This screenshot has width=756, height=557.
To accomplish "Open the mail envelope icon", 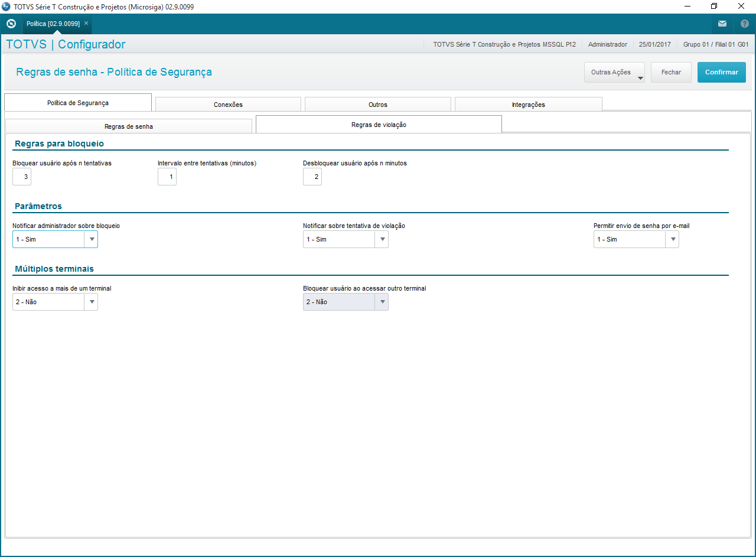I will pyautogui.click(x=722, y=24).
